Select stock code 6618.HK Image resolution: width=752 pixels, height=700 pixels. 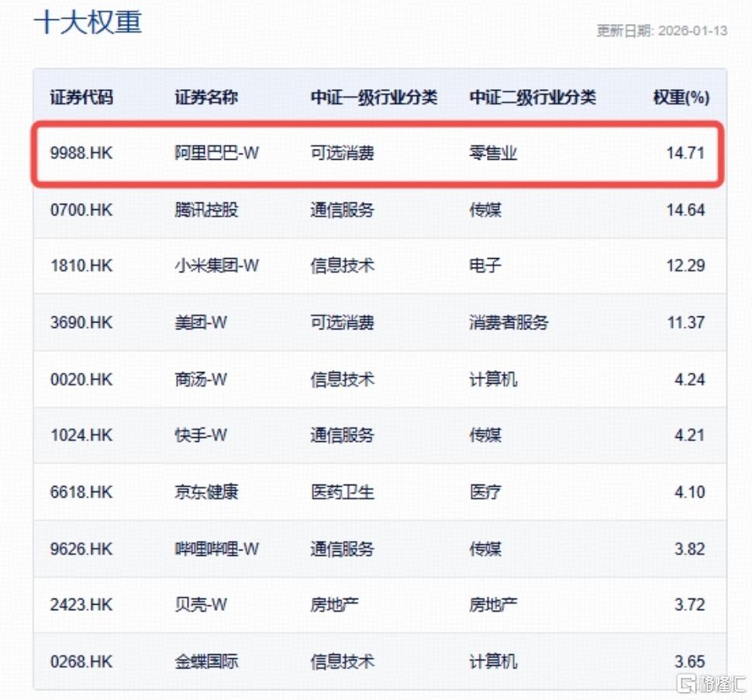pos(81,492)
